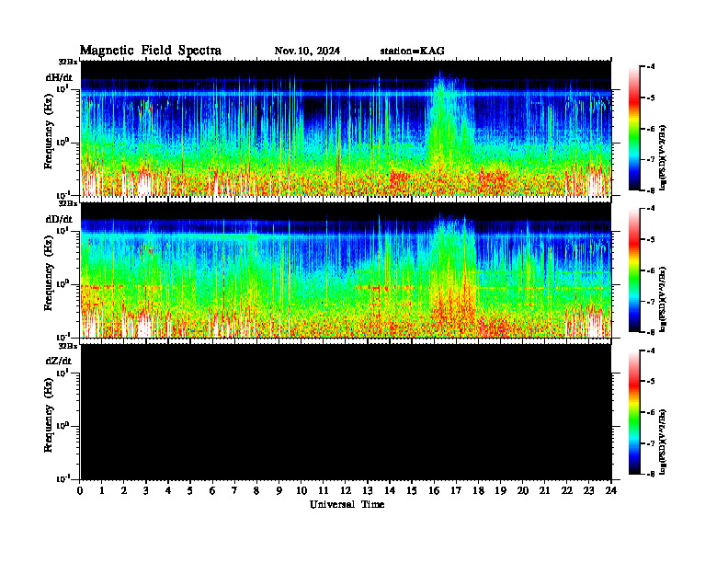Click the log PSD axis title of dZ/dt colorbar
This screenshot has width=728, height=563.
point(663,442)
